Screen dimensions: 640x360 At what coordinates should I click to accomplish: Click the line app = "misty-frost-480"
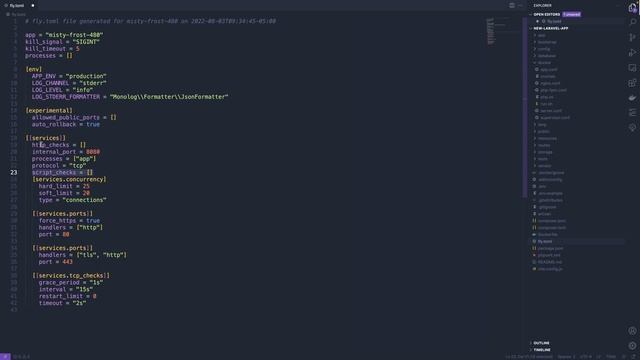64,35
